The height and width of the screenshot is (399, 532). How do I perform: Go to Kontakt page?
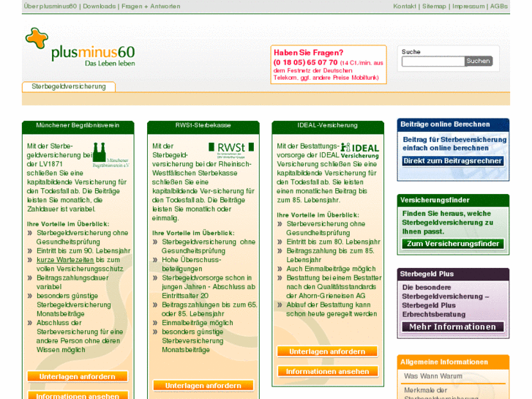coord(405,6)
